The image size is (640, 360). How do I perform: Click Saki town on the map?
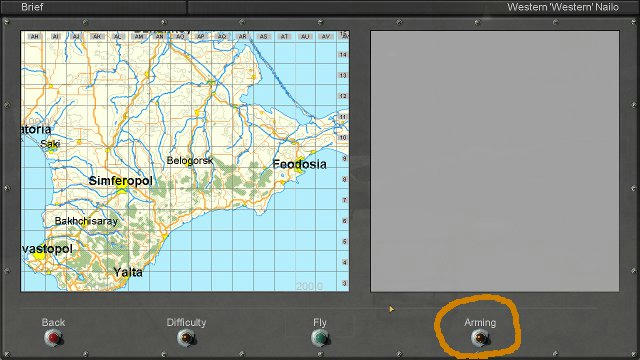[x=50, y=144]
